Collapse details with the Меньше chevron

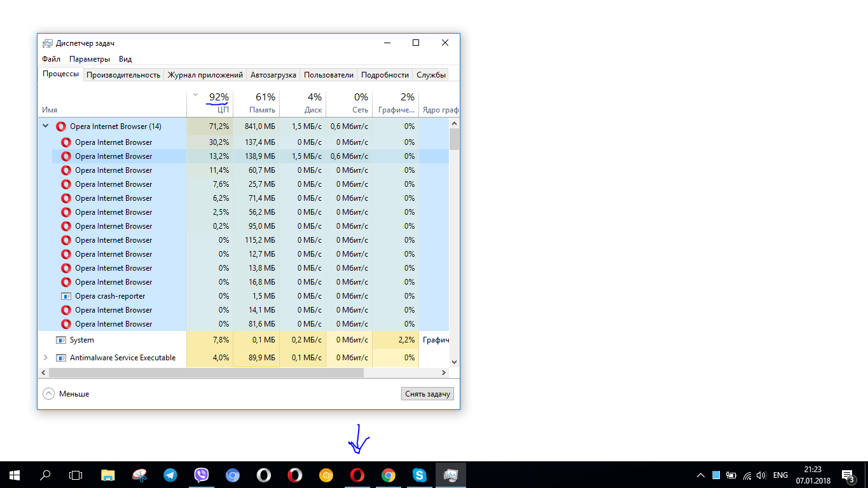click(49, 394)
